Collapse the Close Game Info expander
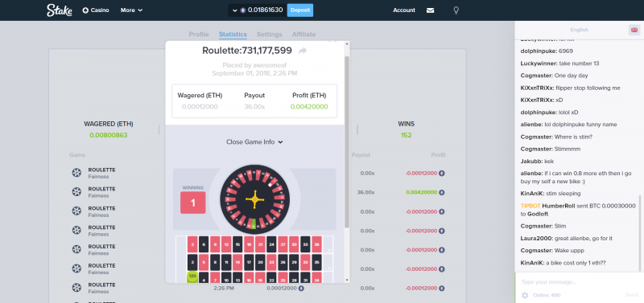The height and width of the screenshot is (303, 644). pyautogui.click(x=254, y=142)
